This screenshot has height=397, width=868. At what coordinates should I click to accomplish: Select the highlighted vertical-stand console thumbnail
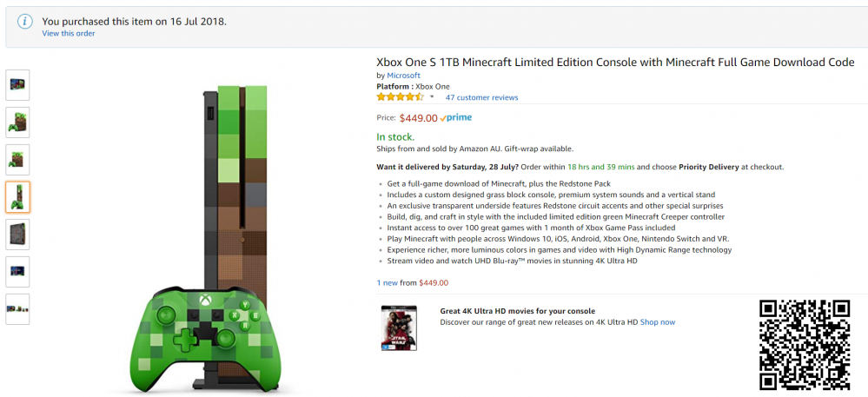[x=17, y=197]
